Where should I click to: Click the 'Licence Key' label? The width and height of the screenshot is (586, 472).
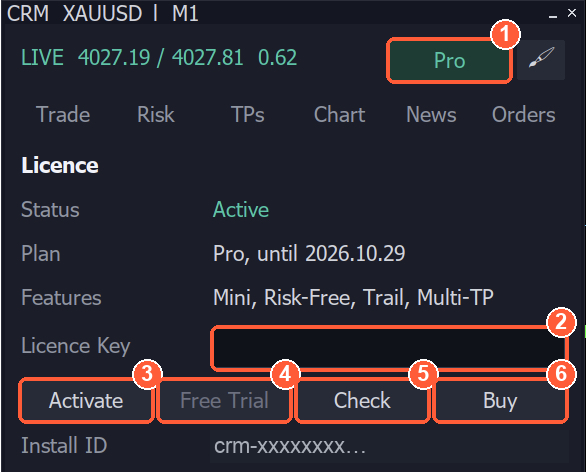(x=76, y=346)
